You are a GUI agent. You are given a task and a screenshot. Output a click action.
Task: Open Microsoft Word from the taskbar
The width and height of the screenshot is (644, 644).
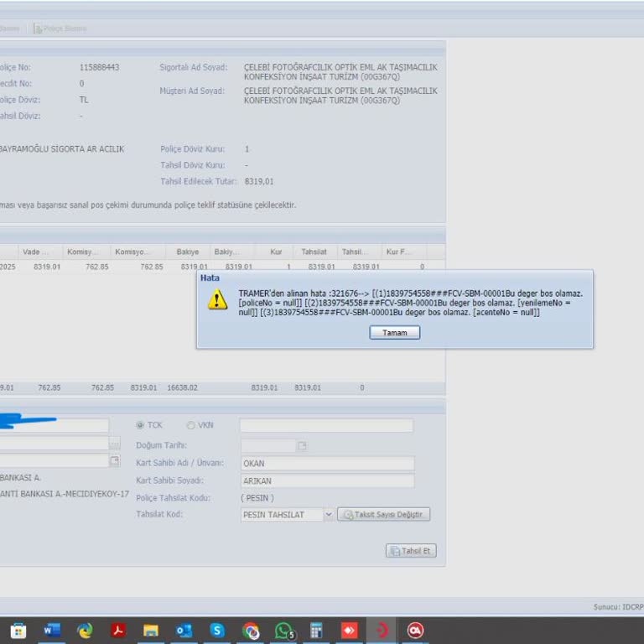pyautogui.click(x=52, y=631)
